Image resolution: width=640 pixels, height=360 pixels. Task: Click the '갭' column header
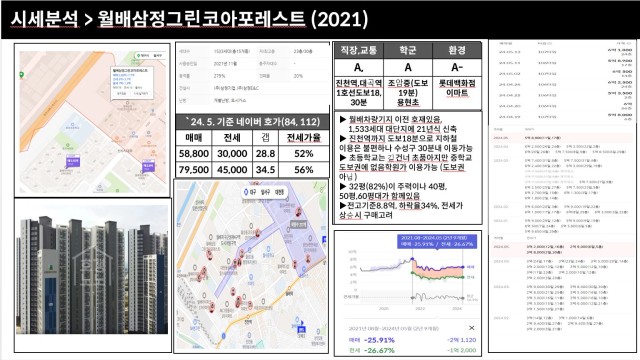265,138
